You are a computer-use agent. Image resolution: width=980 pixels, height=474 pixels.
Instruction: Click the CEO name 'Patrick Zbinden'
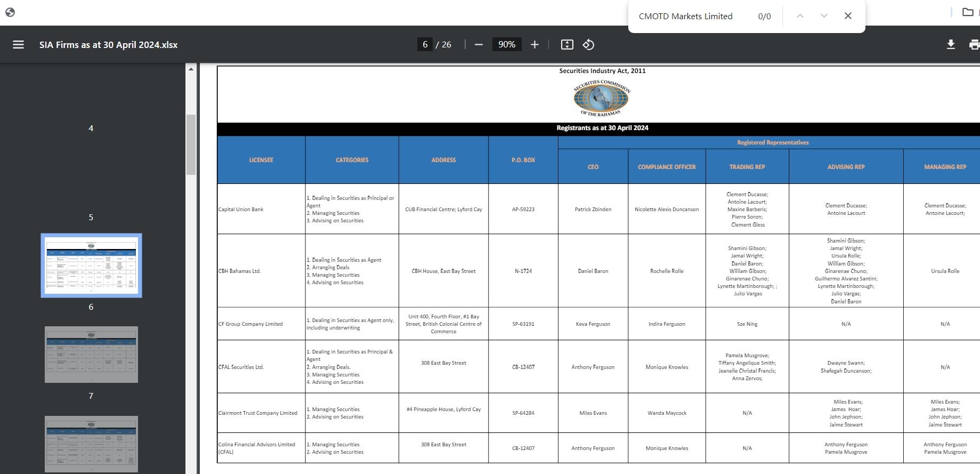(593, 210)
